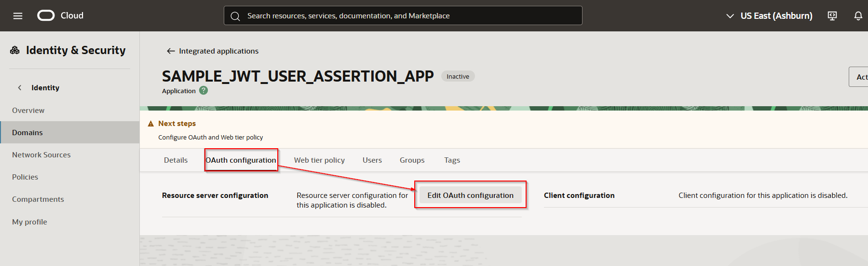Open the hamburger navigation menu

pos(18,16)
